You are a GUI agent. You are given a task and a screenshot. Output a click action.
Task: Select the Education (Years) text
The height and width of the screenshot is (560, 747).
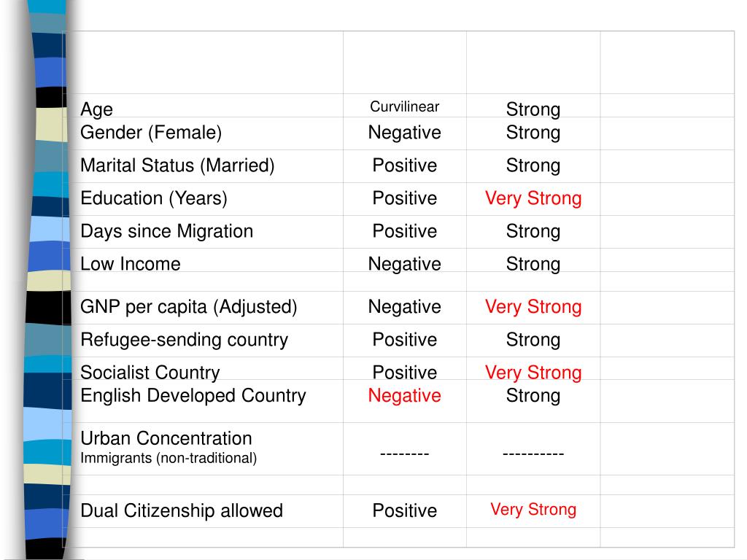tap(154, 198)
